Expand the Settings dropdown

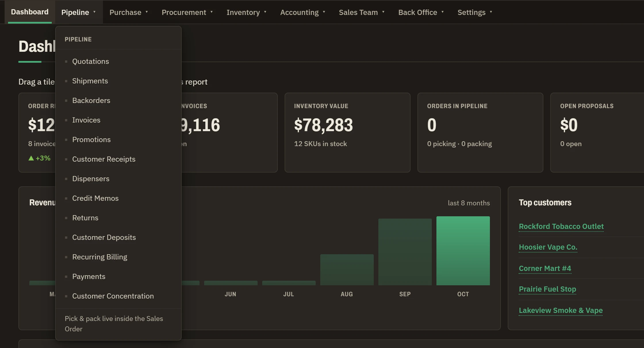coord(475,12)
